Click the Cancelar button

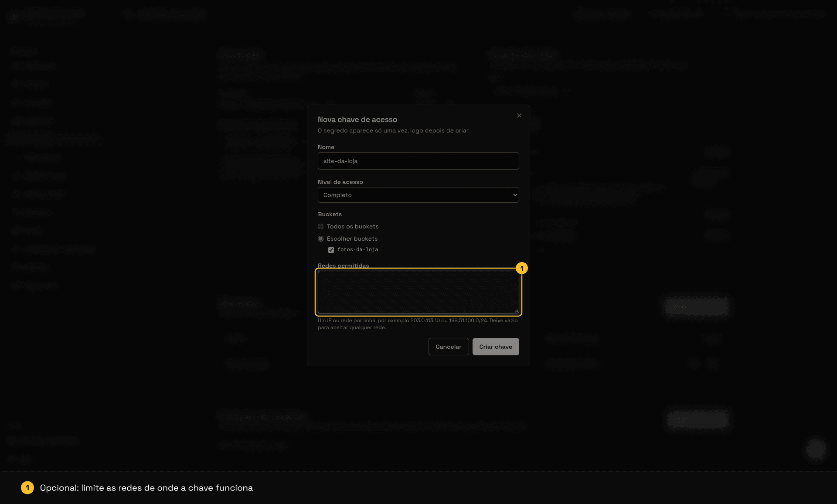point(449,347)
